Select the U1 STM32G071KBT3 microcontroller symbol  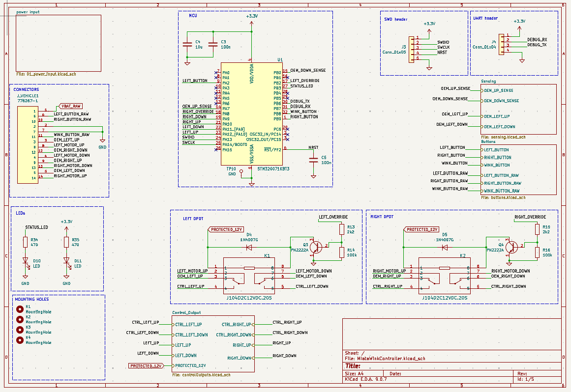[x=252, y=114]
